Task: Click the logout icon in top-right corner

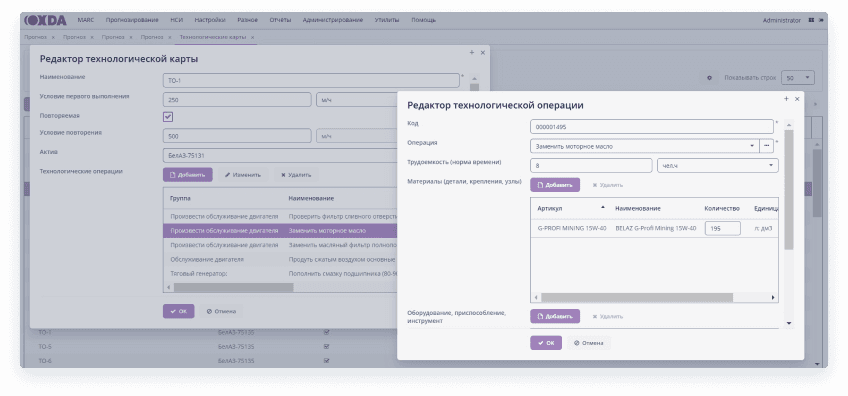Action: (821, 21)
